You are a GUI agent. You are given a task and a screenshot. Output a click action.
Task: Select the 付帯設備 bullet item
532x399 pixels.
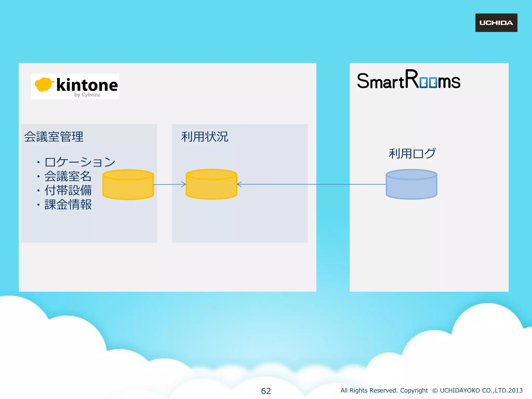tap(68, 190)
